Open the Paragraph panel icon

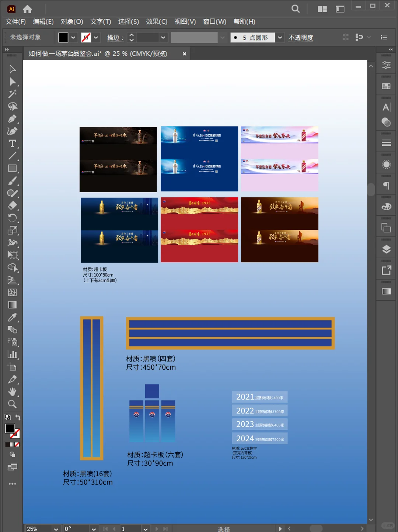(x=386, y=186)
